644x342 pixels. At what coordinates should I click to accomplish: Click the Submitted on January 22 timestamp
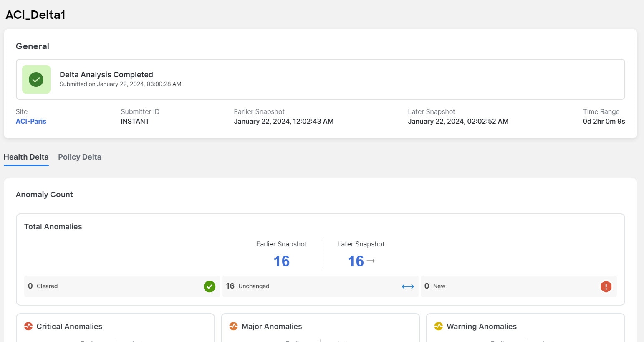tap(120, 84)
